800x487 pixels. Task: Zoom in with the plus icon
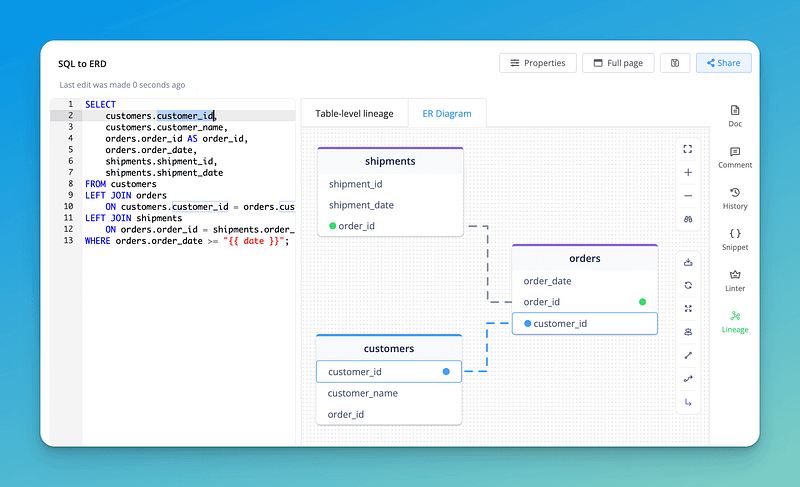[x=688, y=172]
